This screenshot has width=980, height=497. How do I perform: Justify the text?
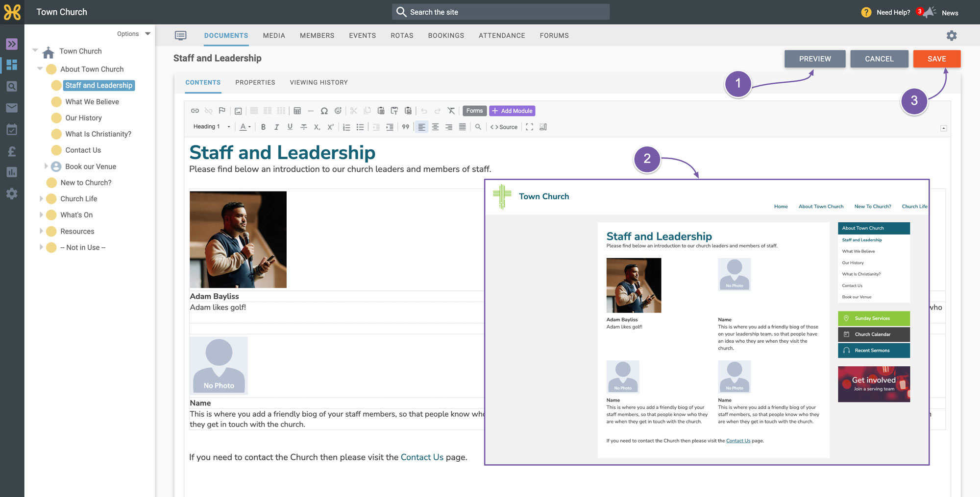tap(462, 127)
